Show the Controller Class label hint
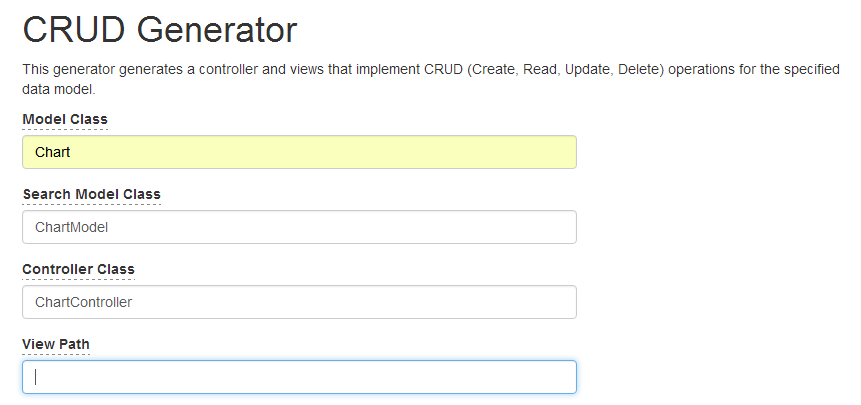 [x=78, y=269]
